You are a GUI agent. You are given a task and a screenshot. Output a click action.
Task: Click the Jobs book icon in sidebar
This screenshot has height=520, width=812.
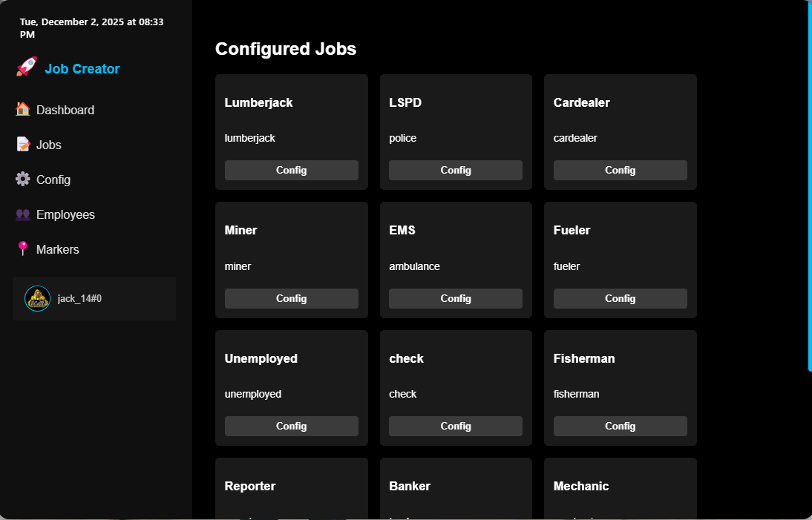point(22,144)
